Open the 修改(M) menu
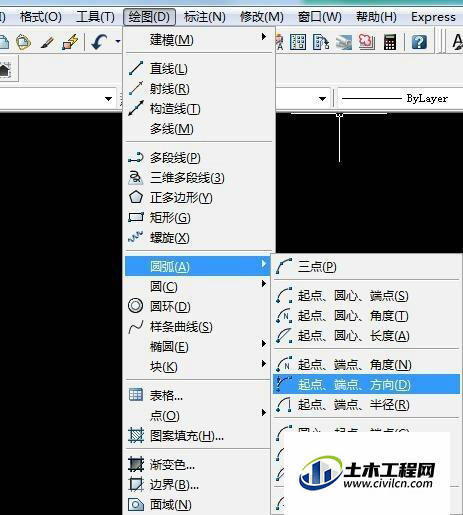The width and height of the screenshot is (463, 515). tap(262, 17)
